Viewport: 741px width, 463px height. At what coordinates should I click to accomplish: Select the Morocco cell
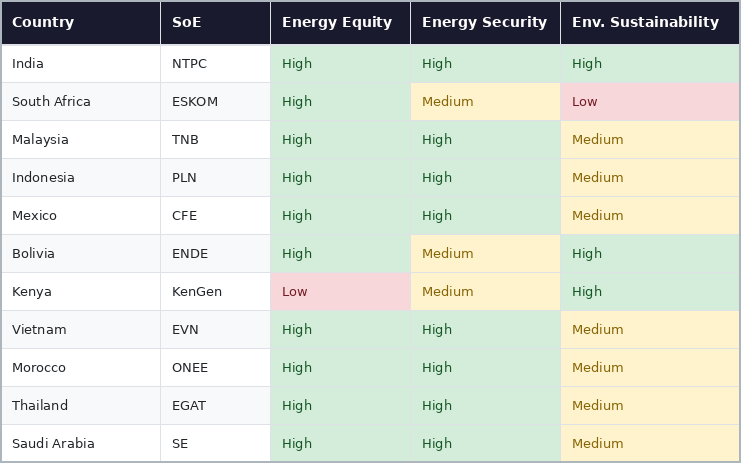pos(81,368)
